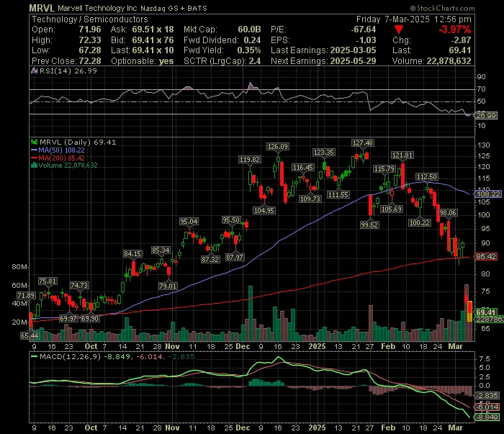This screenshot has height=434, width=504.
Task: Click the blue 108.22 MA(50) axis tag
Action: (488, 194)
